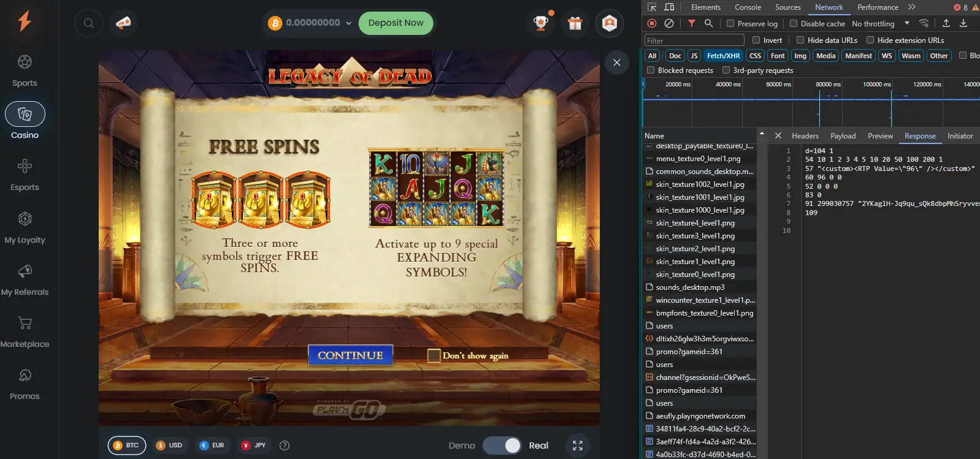
Task: Open the Payload tab of the request
Action: click(x=843, y=136)
